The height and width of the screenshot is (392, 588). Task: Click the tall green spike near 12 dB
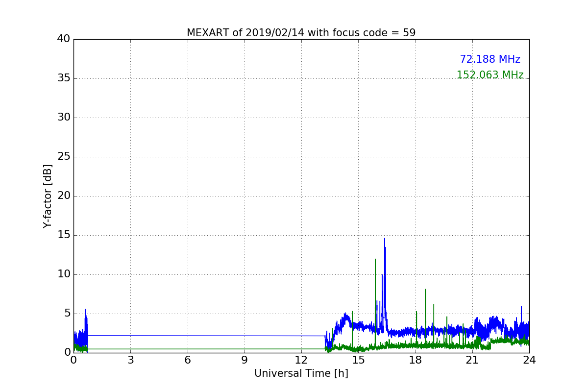pos(375,260)
